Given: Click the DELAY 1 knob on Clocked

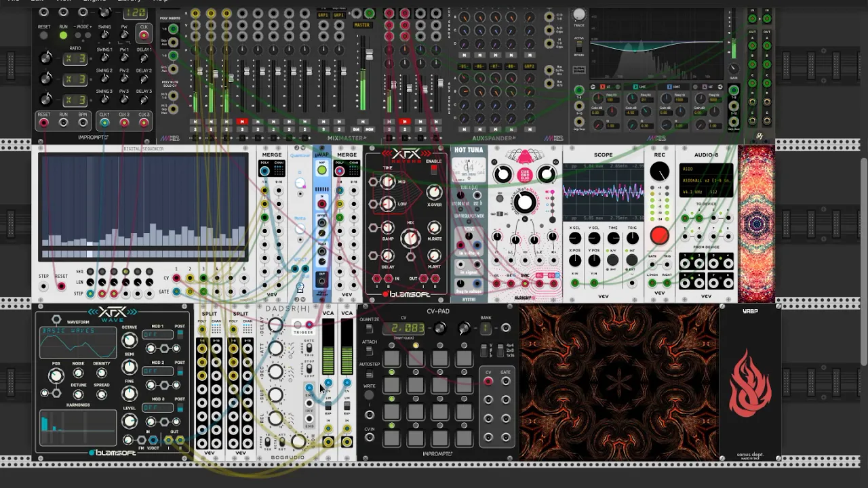Looking at the screenshot, I should (x=144, y=58).
